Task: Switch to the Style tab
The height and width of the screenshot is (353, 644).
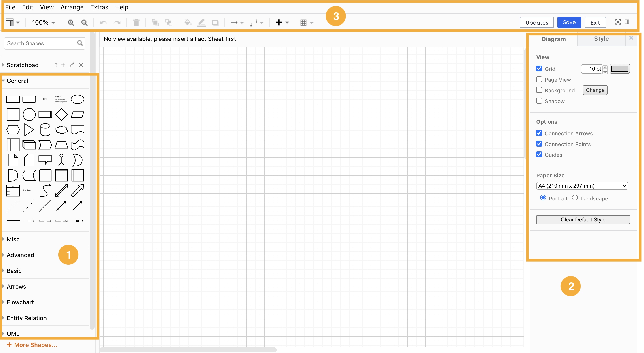Action: (601, 39)
